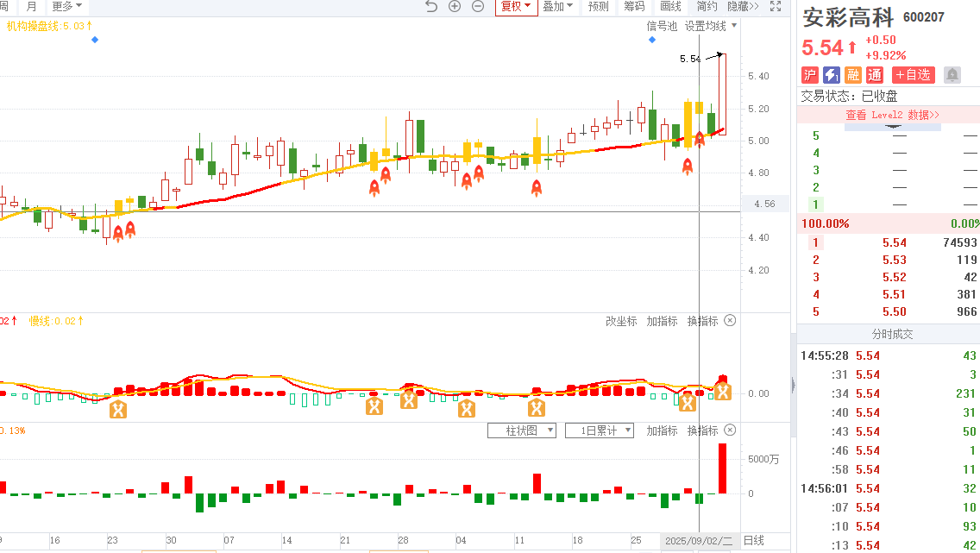Click the red 通 connect badge

point(875,75)
